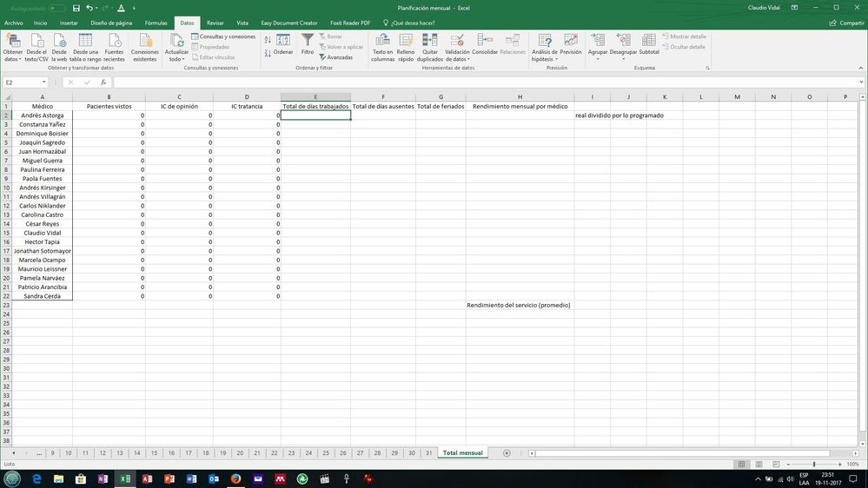This screenshot has height=488, width=868.
Task: Switch to Insertar ribbon tab
Action: pyautogui.click(x=69, y=23)
